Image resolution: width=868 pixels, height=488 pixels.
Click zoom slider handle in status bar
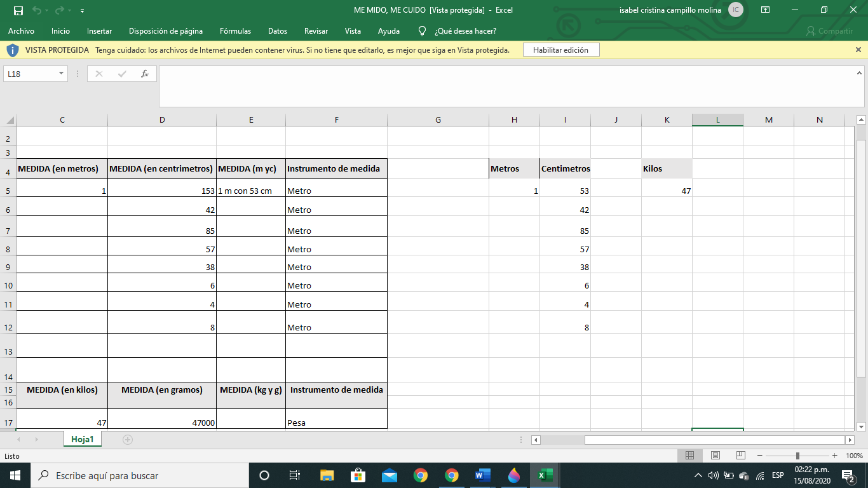797,456
